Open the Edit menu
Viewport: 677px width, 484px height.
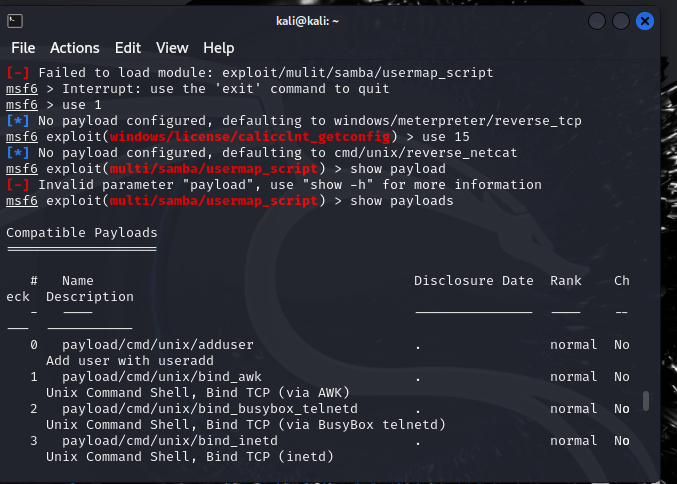pyautogui.click(x=128, y=47)
